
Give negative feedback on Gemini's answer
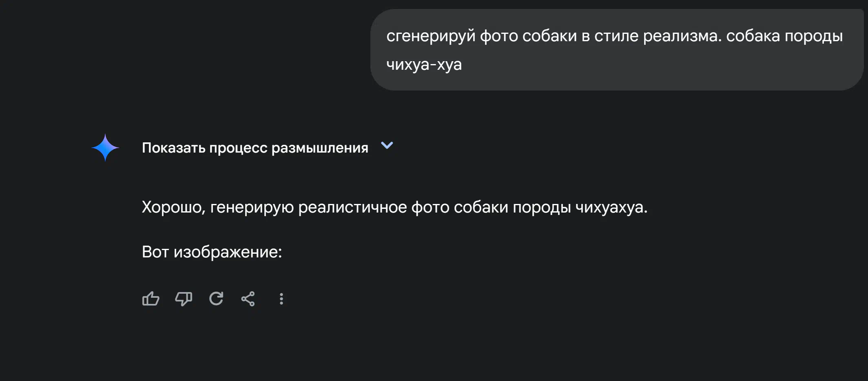coord(184,299)
